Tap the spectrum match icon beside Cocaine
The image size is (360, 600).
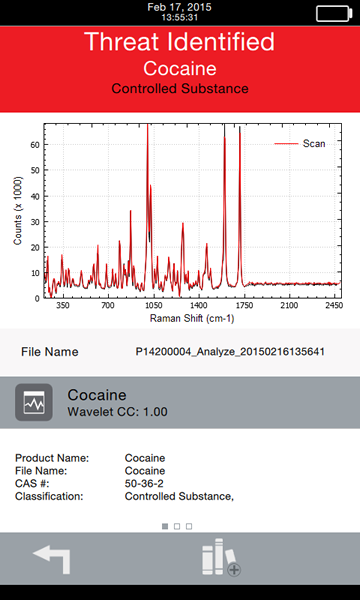click(x=34, y=402)
